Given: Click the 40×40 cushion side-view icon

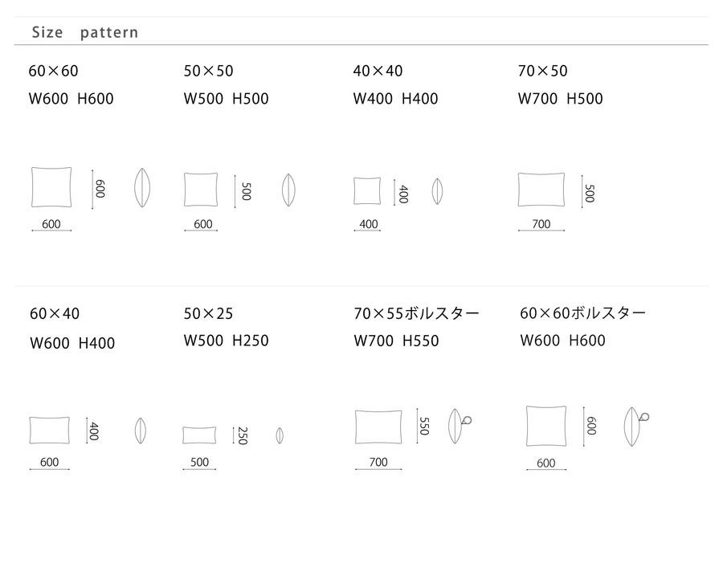Looking at the screenshot, I should point(437,191).
